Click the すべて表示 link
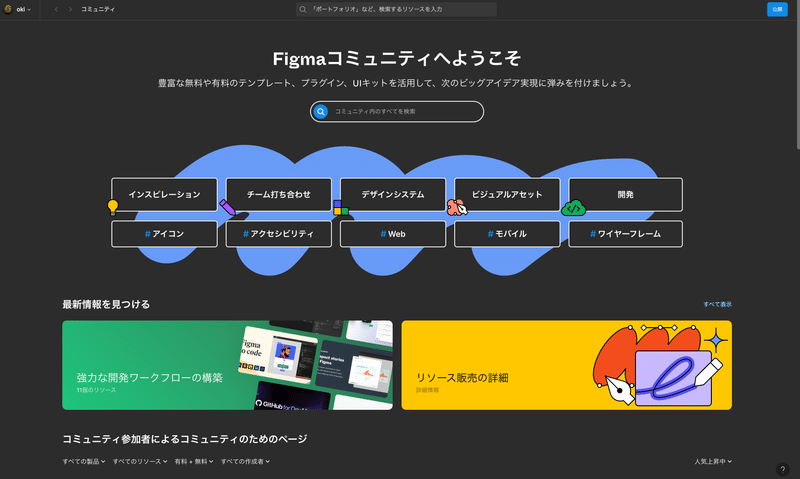 pos(717,305)
